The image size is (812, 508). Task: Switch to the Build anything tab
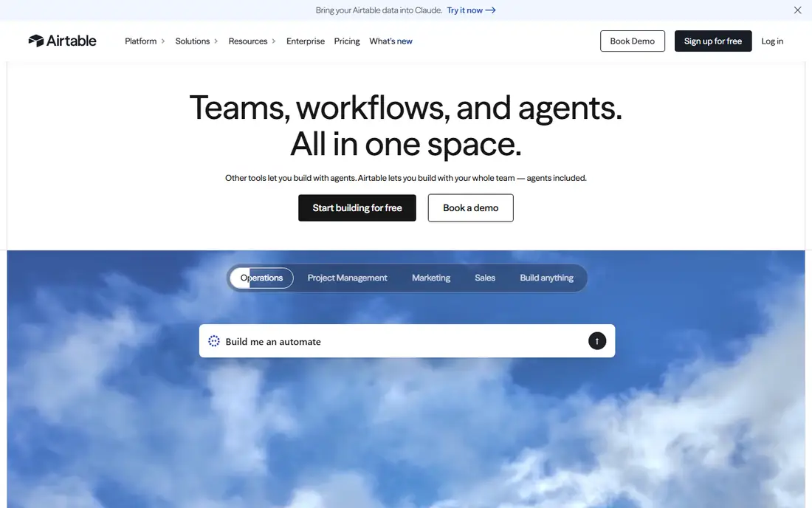click(546, 278)
